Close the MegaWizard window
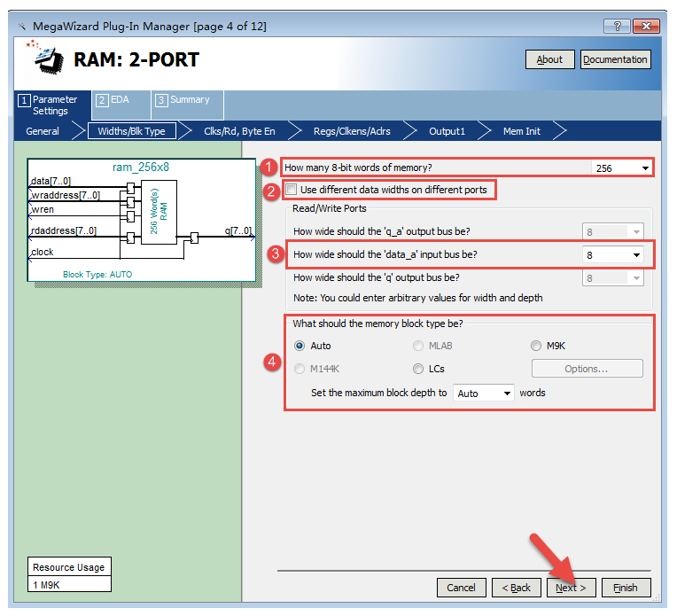 tap(646, 27)
